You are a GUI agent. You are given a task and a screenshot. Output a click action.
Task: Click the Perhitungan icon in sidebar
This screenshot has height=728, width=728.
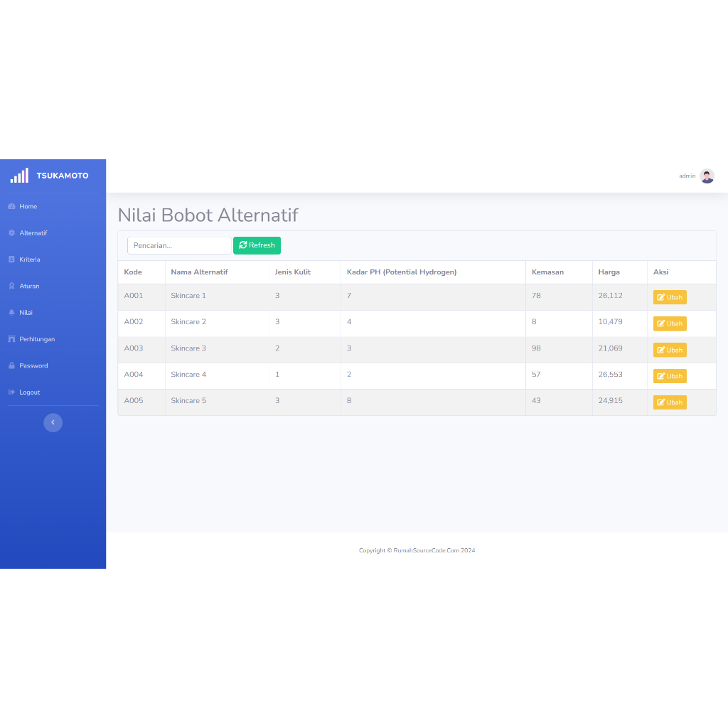coord(11,339)
